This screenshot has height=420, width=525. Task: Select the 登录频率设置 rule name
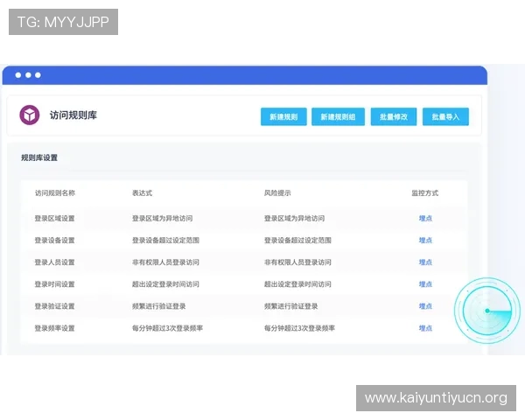pyautogui.click(x=54, y=328)
